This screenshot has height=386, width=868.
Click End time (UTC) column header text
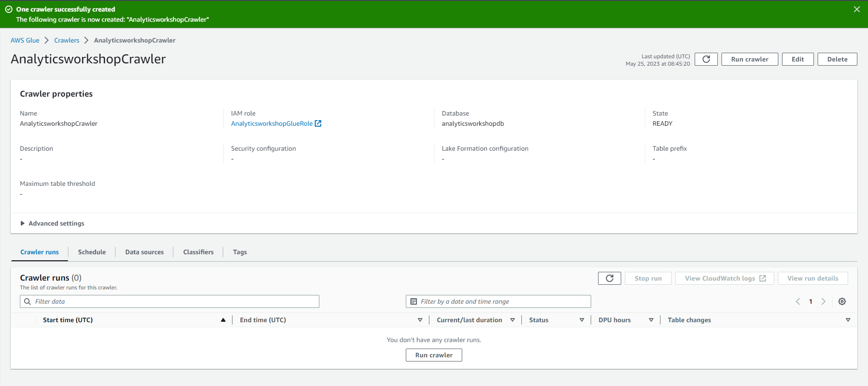pyautogui.click(x=263, y=320)
